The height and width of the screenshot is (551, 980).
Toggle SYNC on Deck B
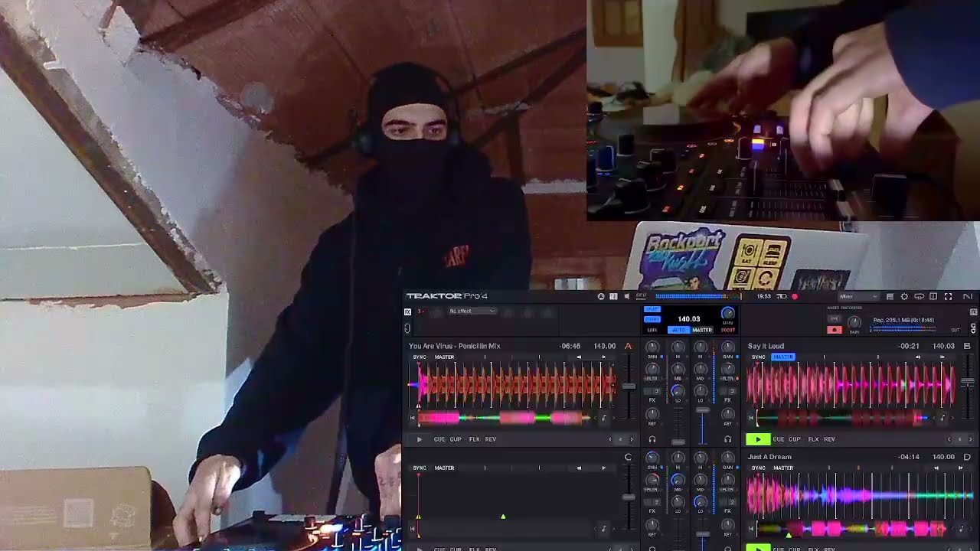pyautogui.click(x=759, y=357)
